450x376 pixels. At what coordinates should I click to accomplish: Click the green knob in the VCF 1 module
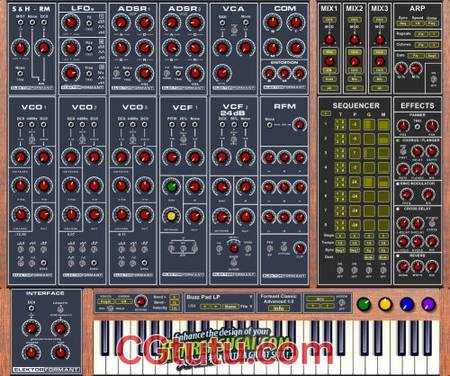172,186
